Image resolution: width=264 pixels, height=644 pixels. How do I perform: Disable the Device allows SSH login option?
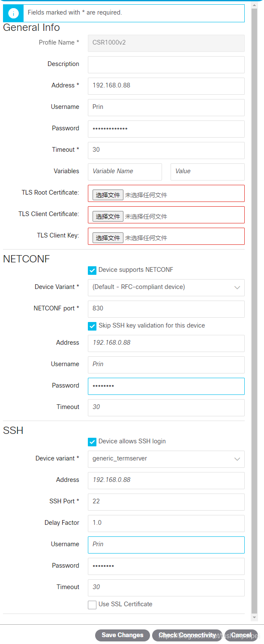(x=92, y=441)
